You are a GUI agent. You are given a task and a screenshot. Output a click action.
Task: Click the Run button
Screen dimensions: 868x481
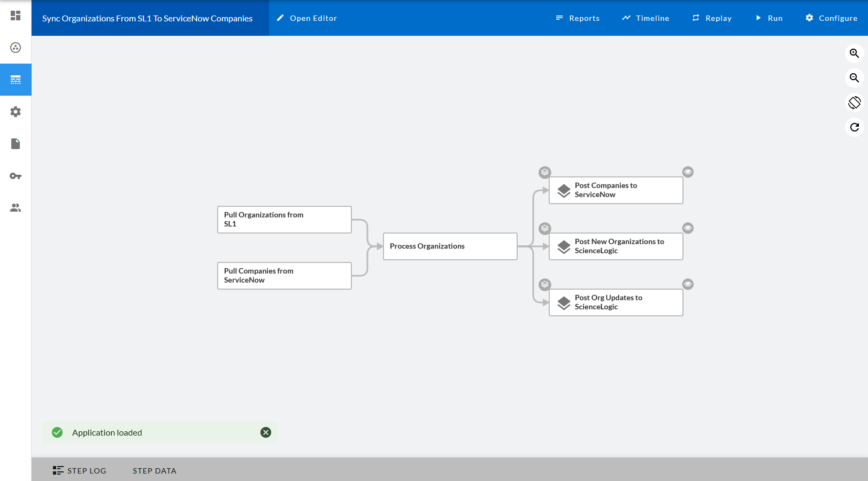click(x=769, y=18)
